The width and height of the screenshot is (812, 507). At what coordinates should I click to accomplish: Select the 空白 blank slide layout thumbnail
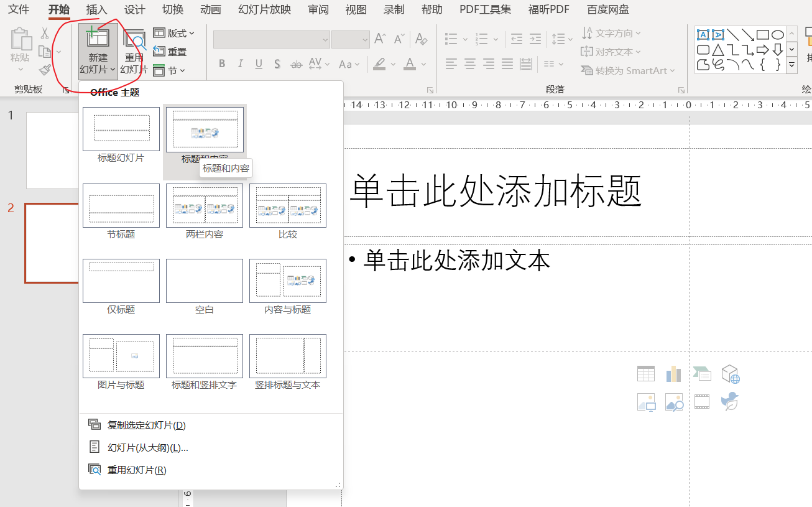coord(204,281)
